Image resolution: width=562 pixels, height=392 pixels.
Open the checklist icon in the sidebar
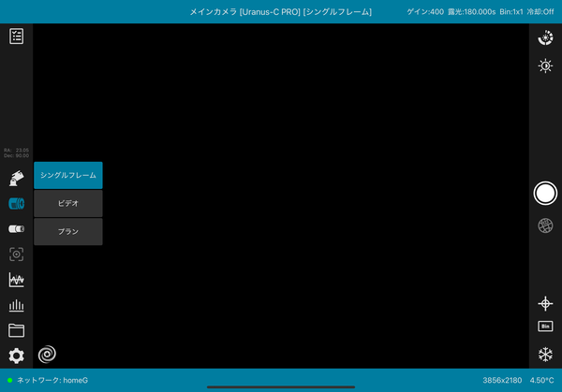pyautogui.click(x=17, y=36)
